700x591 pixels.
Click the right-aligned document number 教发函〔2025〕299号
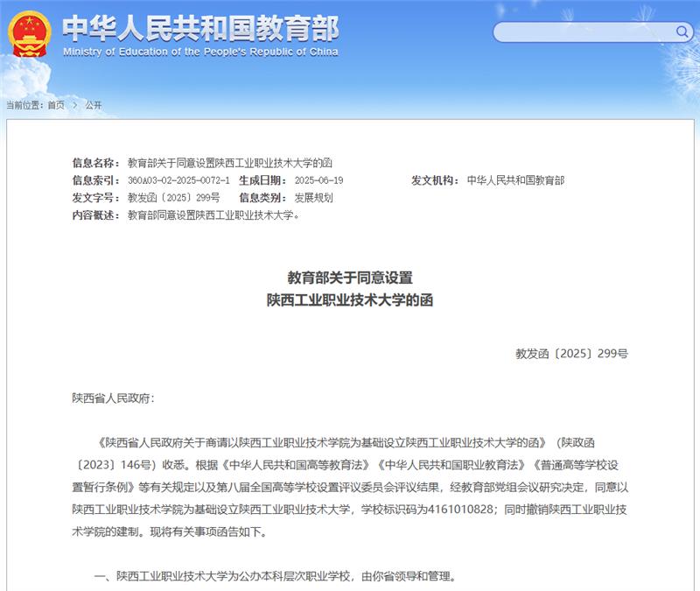click(572, 354)
